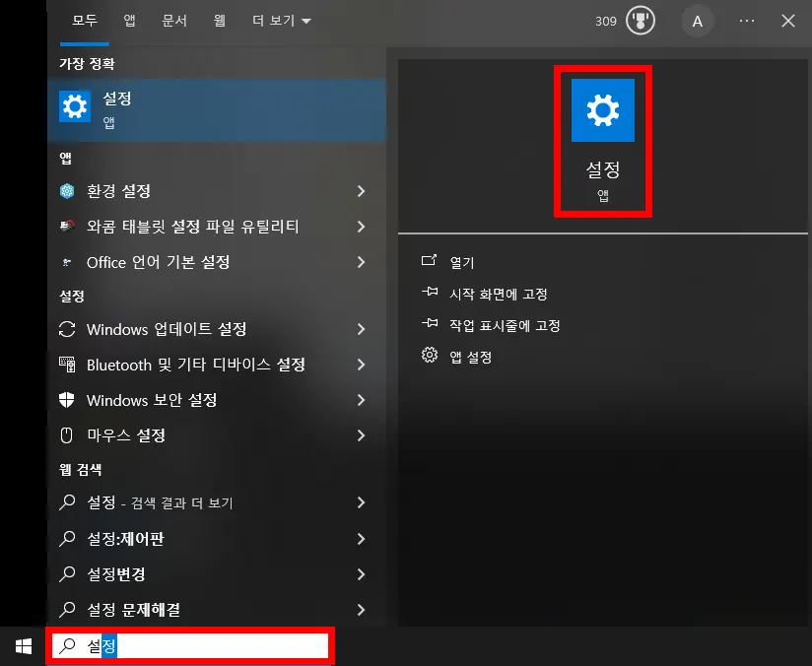Click the magnifier icon beside 검색 결과 더 보기
This screenshot has height=666, width=812.
[x=67, y=502]
